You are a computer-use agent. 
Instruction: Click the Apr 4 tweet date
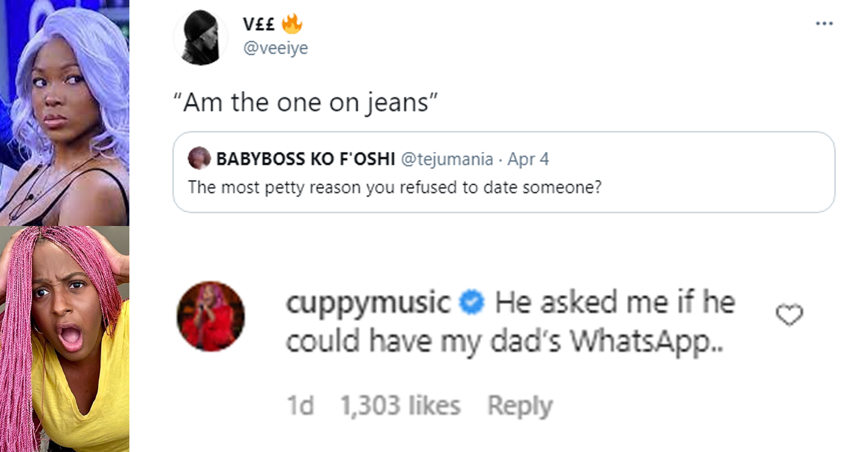(x=528, y=159)
